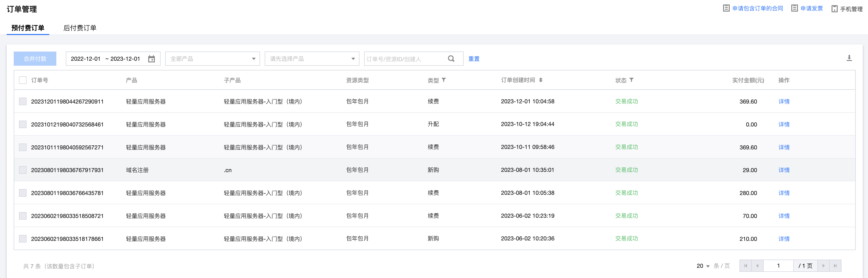This screenshot has width=868, height=278.
Task: Click the order number search field
Action: click(404, 59)
